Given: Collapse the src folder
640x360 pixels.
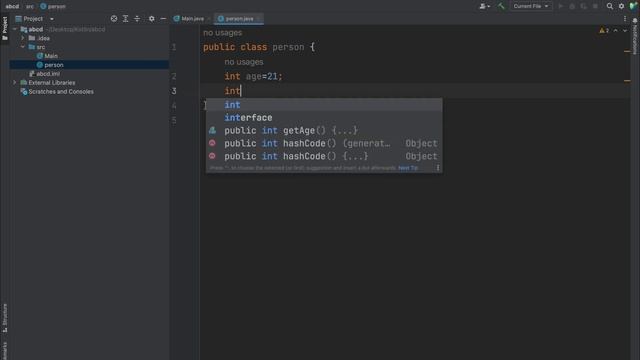Looking at the screenshot, I should pos(23,47).
